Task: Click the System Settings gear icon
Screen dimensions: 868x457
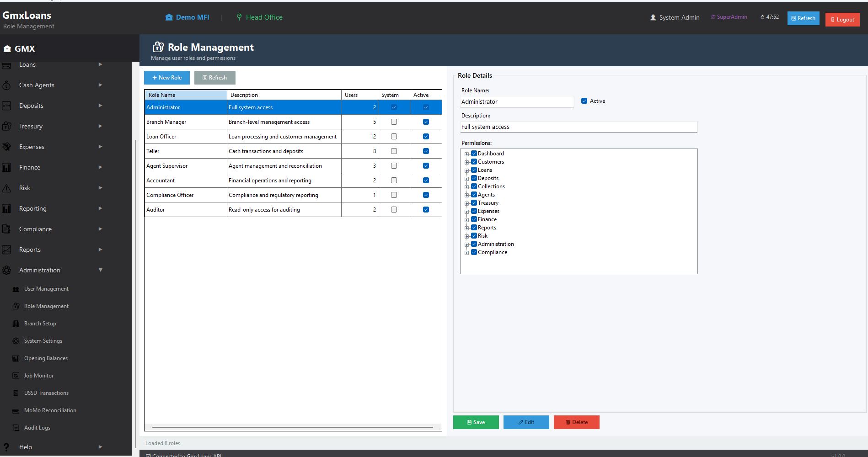Action: coord(16,341)
